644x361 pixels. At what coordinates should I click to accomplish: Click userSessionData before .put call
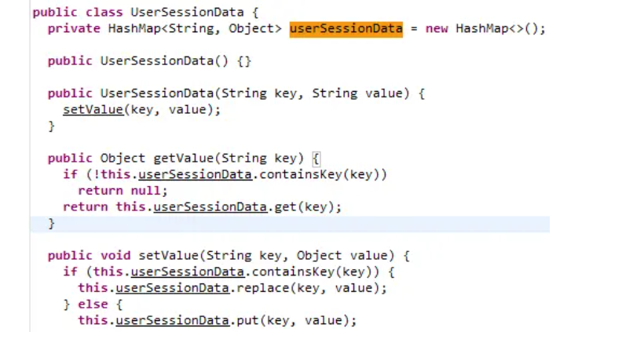pyautogui.click(x=173, y=320)
